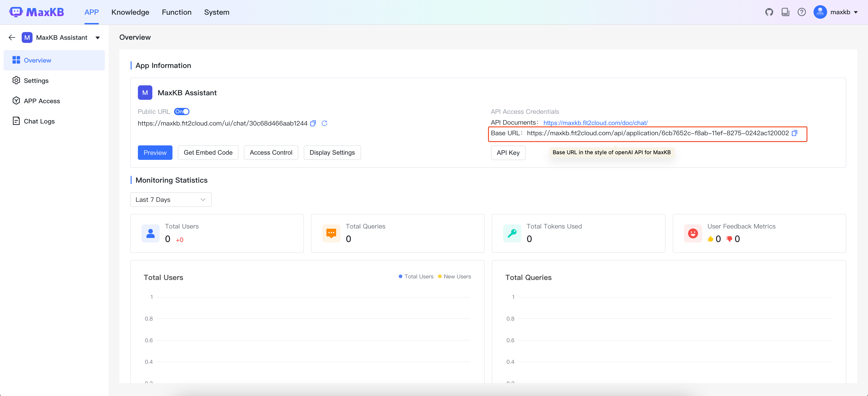Image resolution: width=868 pixels, height=396 pixels.
Task: Click the +0 new users value
Action: point(180,240)
